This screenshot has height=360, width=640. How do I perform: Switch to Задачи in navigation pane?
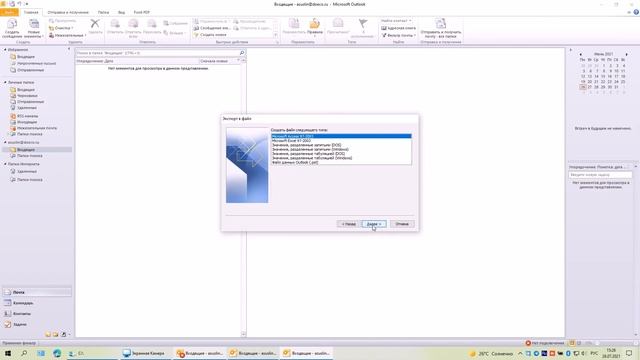pyautogui.click(x=37, y=324)
